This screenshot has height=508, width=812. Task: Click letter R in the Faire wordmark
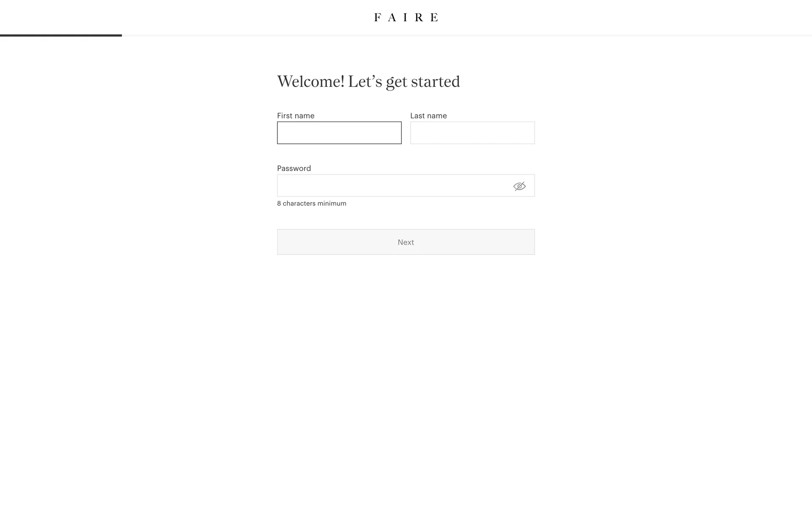point(419,17)
